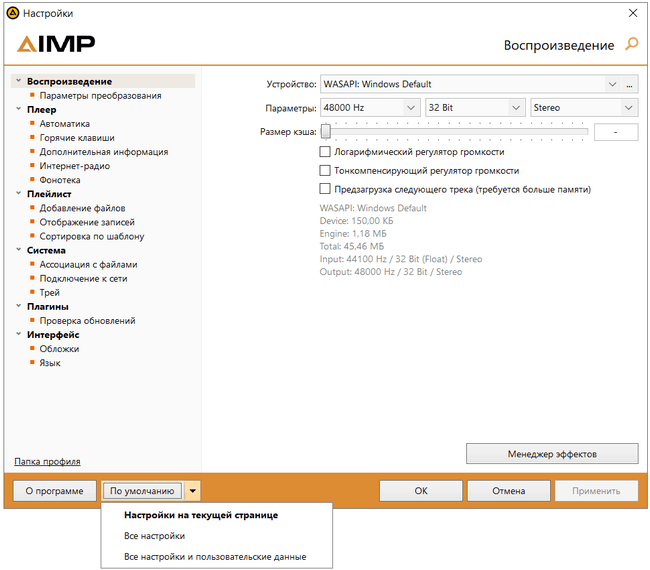Open Проверка обновлений settings page
This screenshot has height=570, width=650.
pos(87,321)
